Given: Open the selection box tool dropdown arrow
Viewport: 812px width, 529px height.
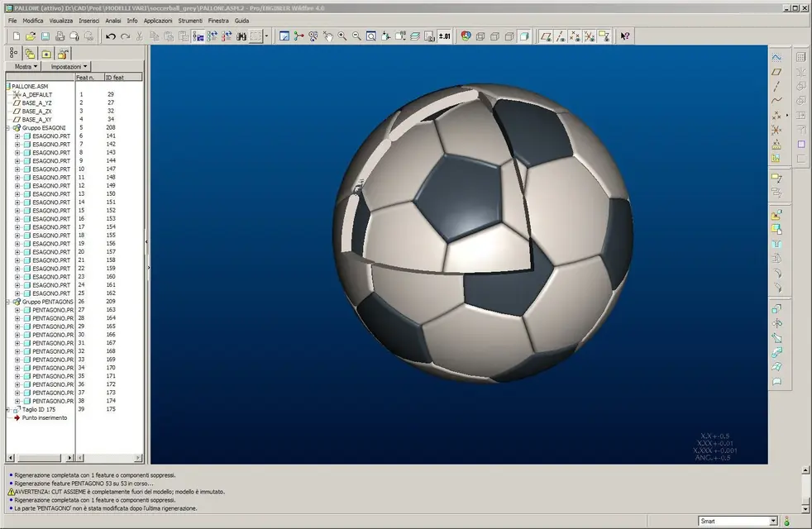Looking at the screenshot, I should [267, 36].
